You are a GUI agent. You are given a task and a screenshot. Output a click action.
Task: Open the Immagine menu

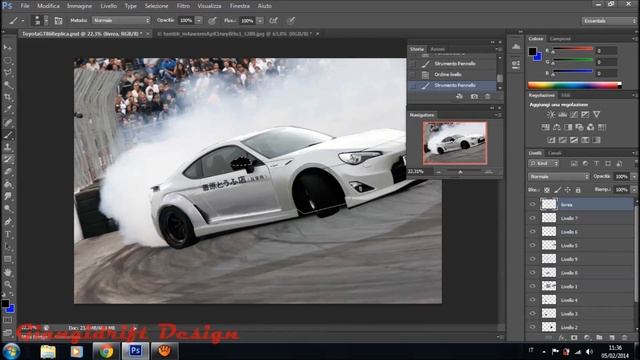coord(79,6)
